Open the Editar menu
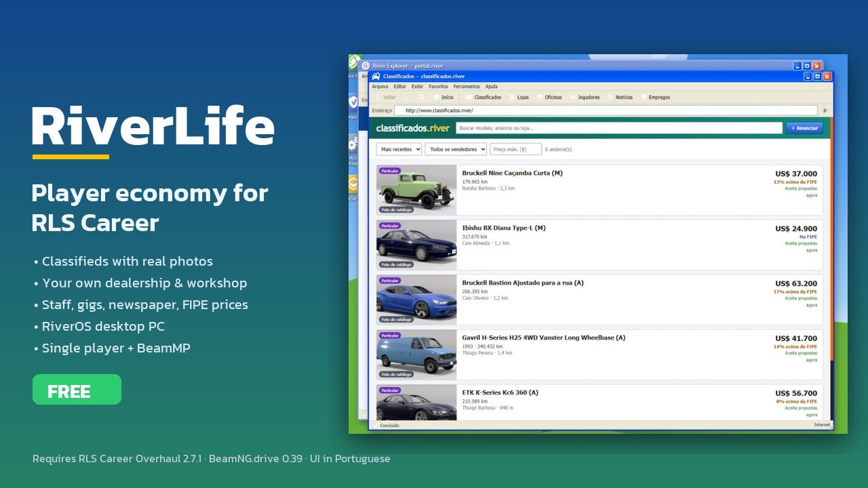 [x=400, y=87]
